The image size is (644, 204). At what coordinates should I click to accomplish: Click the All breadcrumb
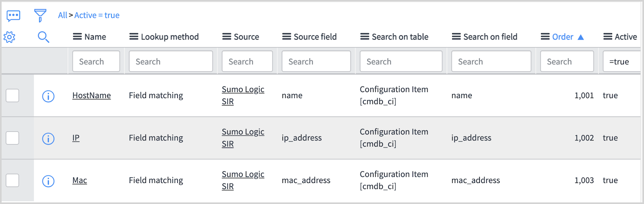click(x=62, y=15)
